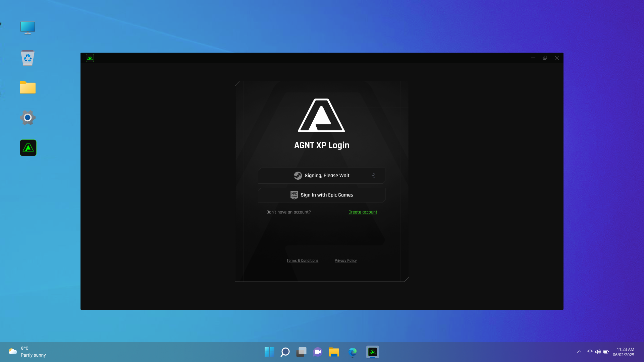Launch Microsoft Edge from taskbar
The width and height of the screenshot is (644, 362).
click(x=352, y=352)
